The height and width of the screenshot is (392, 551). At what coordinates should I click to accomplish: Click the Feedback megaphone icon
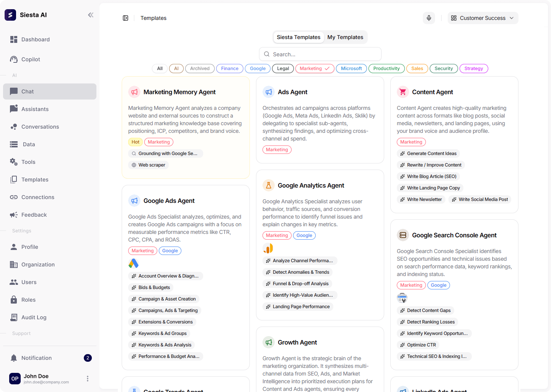pyautogui.click(x=14, y=215)
